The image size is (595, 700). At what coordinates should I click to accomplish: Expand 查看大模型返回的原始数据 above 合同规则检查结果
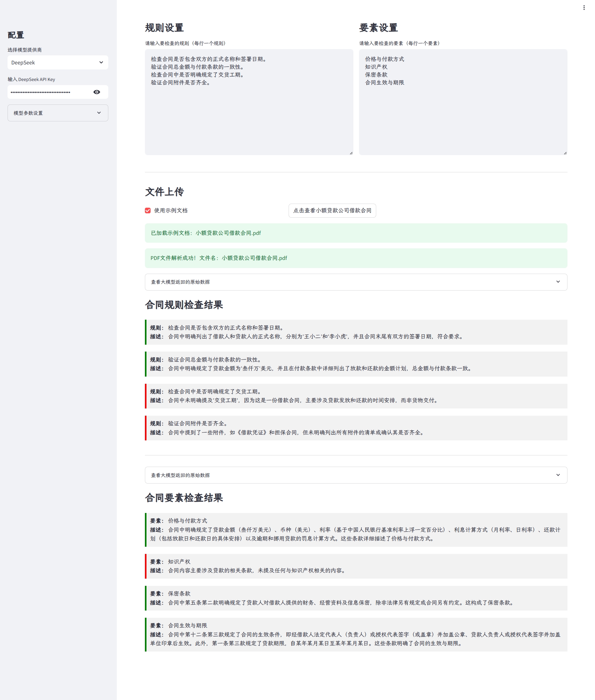(356, 282)
